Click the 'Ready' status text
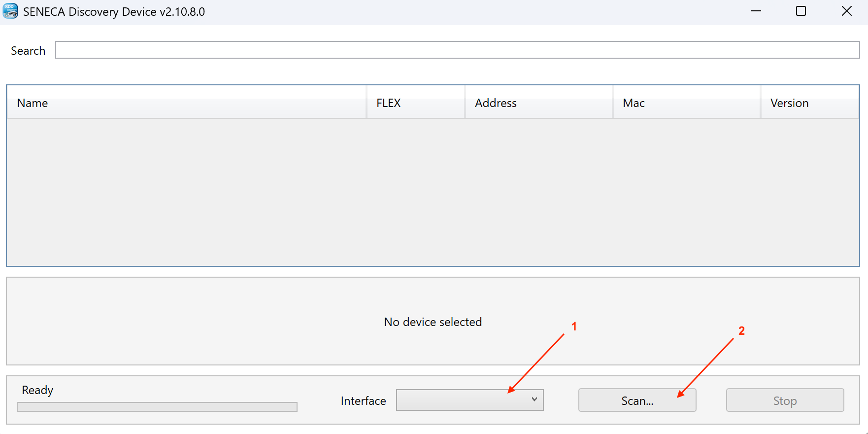 (37, 390)
